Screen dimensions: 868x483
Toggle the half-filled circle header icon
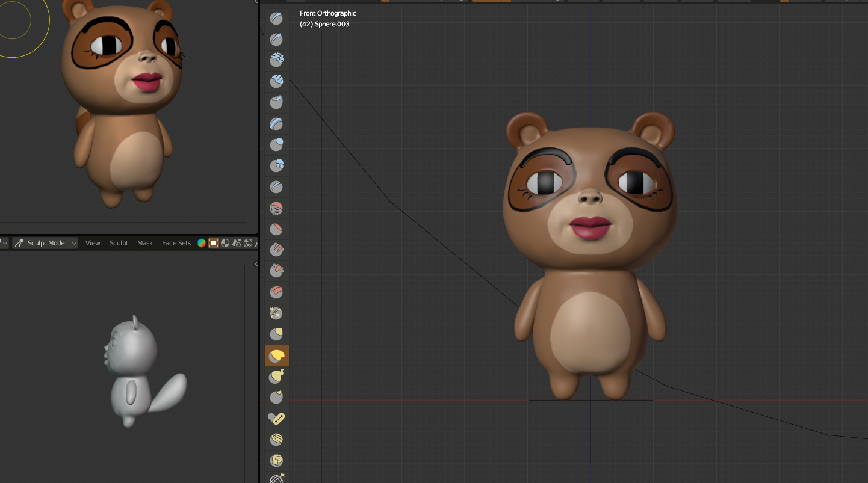(x=225, y=243)
